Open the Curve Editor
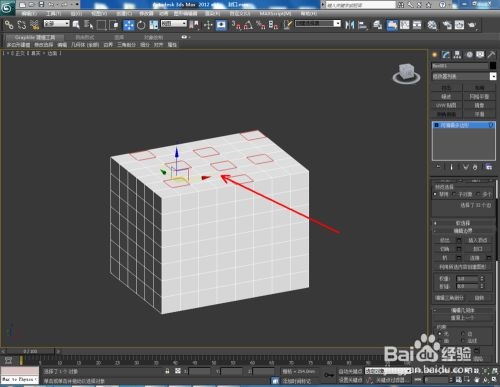 click(x=404, y=25)
